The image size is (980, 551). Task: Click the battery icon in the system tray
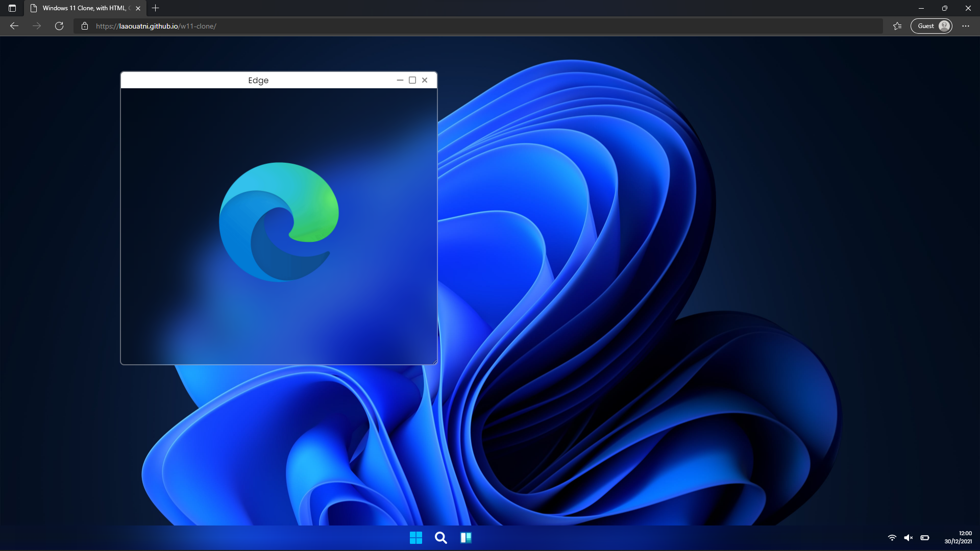[925, 537]
